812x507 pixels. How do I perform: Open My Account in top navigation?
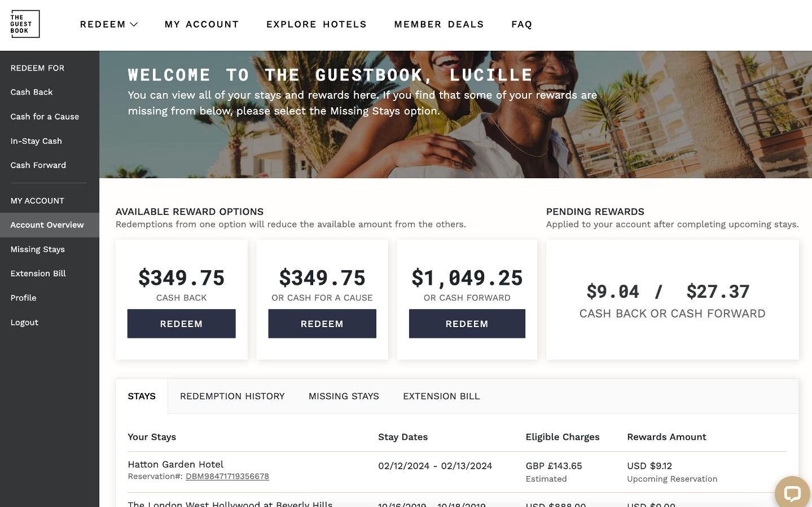tap(201, 24)
